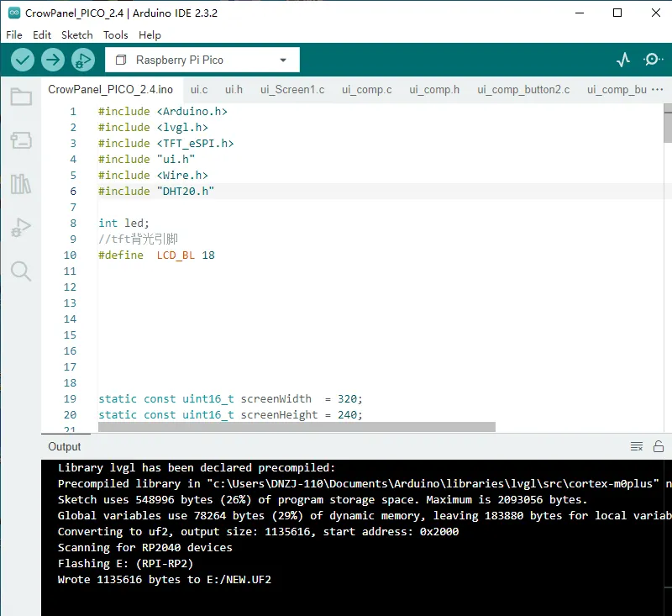Viewport: 672px width, 616px height.
Task: Clear the Output panel text
Action: coord(637,446)
